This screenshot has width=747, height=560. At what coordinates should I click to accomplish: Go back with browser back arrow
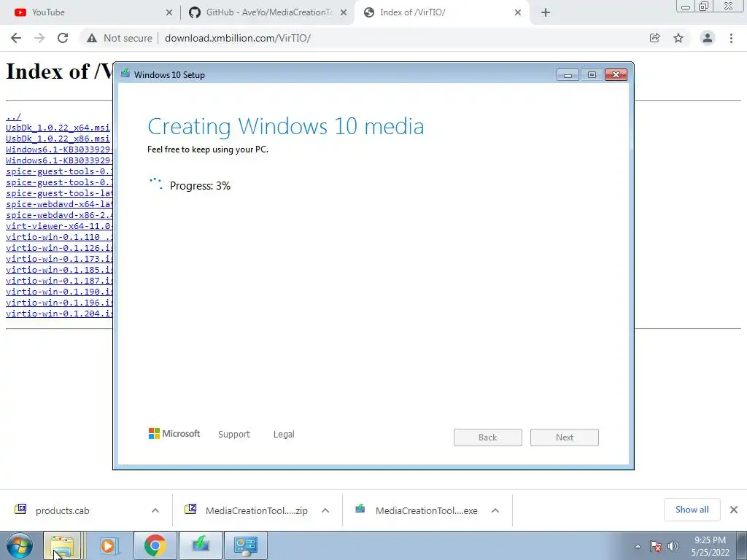tap(16, 38)
